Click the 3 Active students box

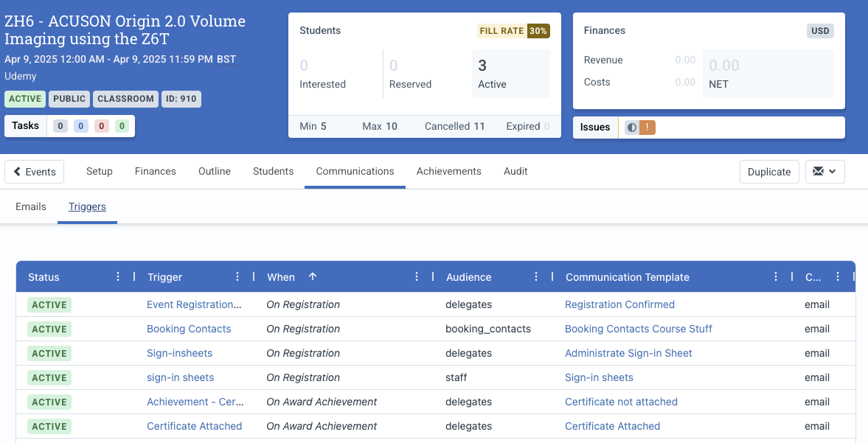coord(511,74)
